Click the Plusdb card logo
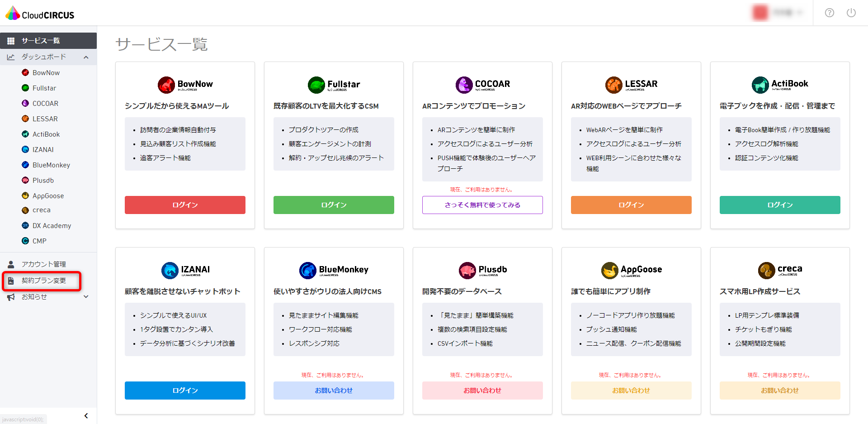 click(x=482, y=270)
